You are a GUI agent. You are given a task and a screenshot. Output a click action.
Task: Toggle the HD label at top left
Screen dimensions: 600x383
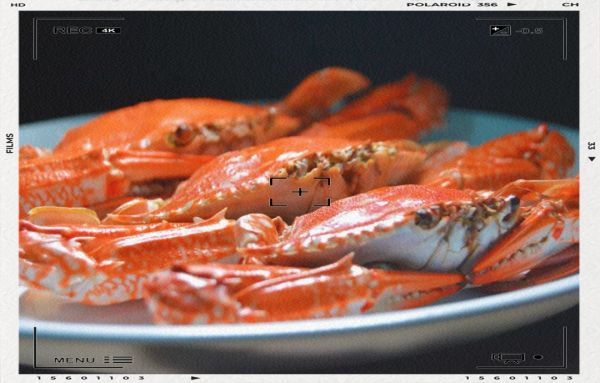tap(18, 5)
